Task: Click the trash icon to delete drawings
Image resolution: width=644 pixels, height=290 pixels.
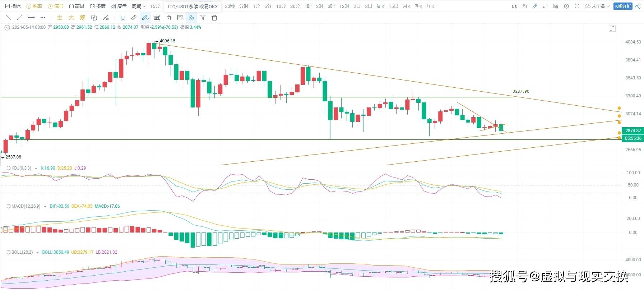Action: tap(214, 18)
